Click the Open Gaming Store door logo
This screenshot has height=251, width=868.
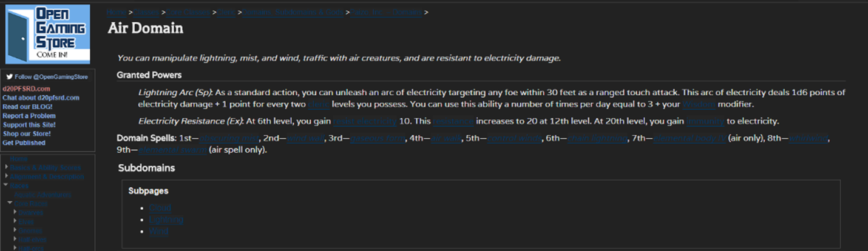click(x=47, y=34)
